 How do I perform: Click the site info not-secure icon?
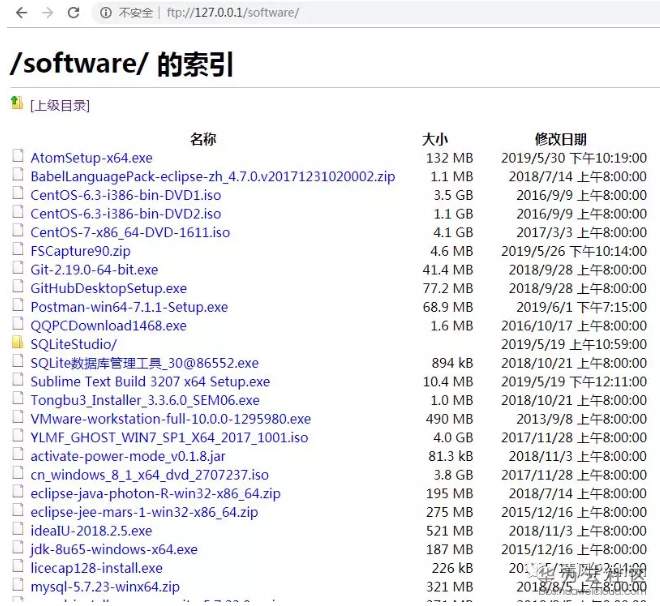[106, 13]
